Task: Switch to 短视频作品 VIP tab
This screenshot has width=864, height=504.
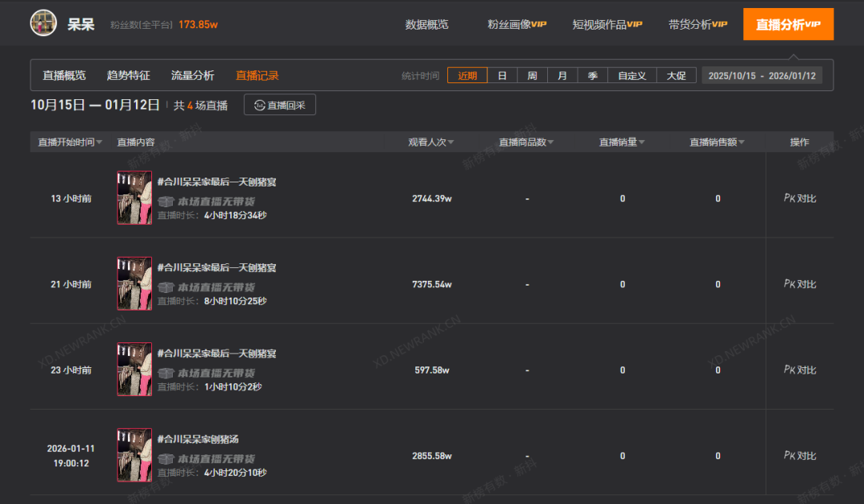Action: point(607,24)
